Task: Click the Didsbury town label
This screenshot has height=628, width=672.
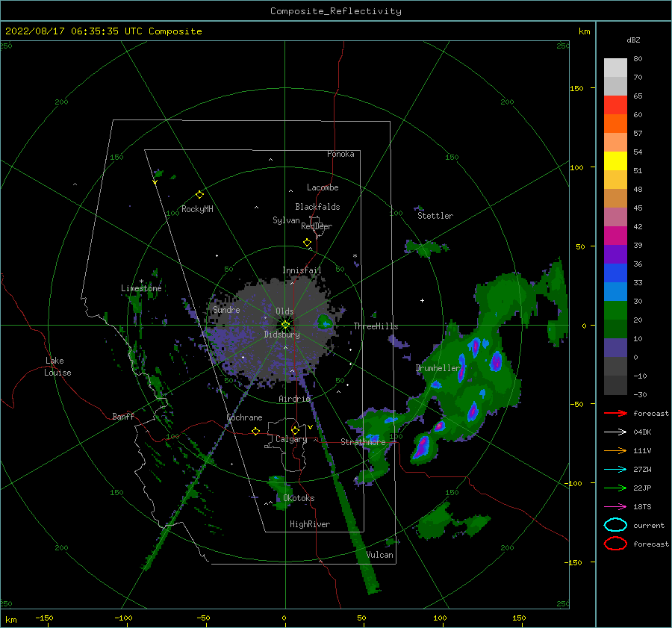Action: coord(281,335)
